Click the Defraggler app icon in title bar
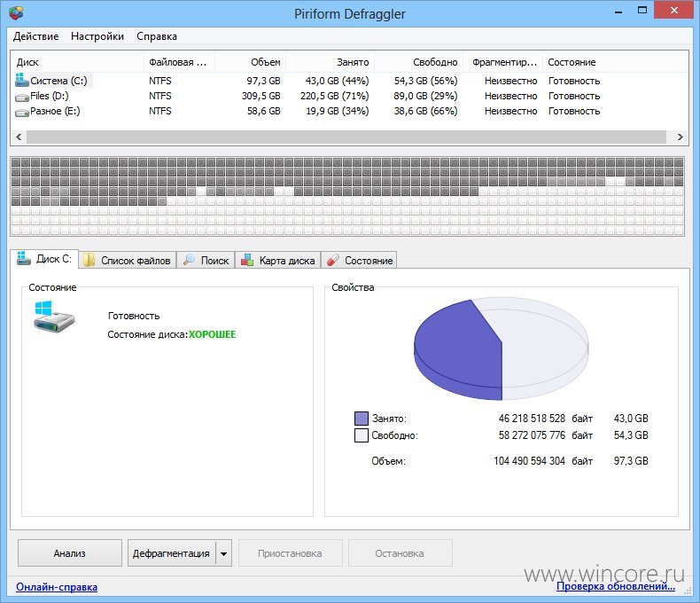The width and height of the screenshot is (700, 603). [x=16, y=13]
